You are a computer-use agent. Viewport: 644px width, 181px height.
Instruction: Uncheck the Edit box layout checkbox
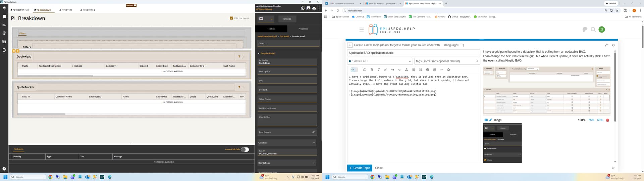(231, 18)
